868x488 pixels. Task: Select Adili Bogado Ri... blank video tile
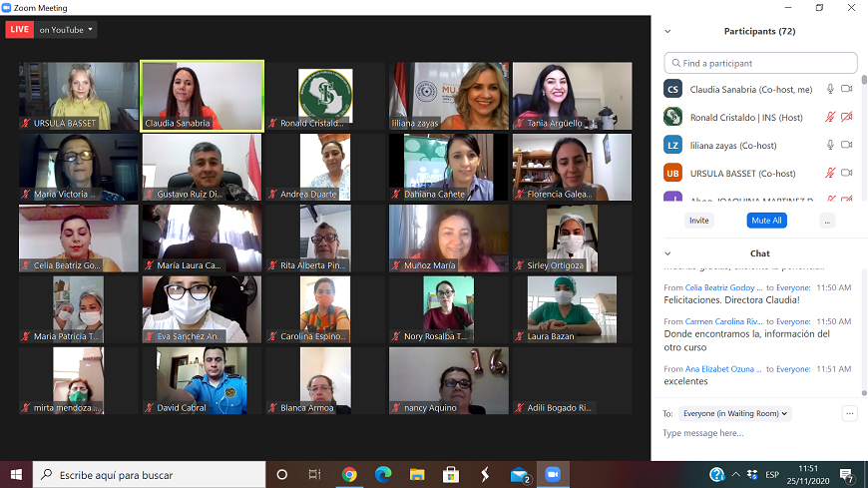pos(573,380)
